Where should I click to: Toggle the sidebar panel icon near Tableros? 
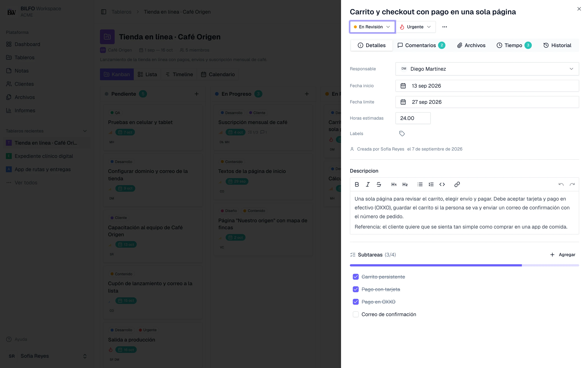tap(103, 12)
